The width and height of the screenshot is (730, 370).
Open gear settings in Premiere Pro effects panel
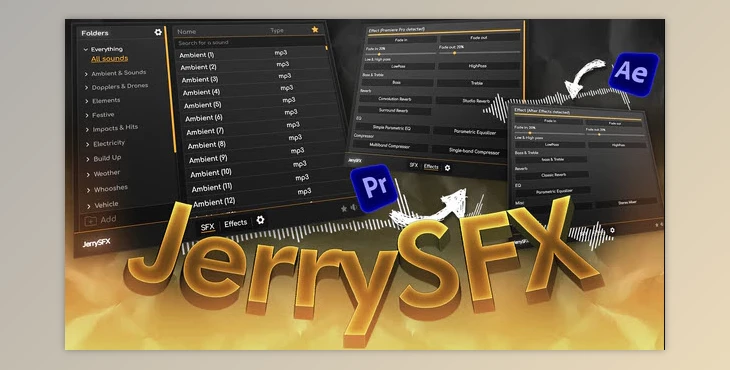tap(447, 168)
